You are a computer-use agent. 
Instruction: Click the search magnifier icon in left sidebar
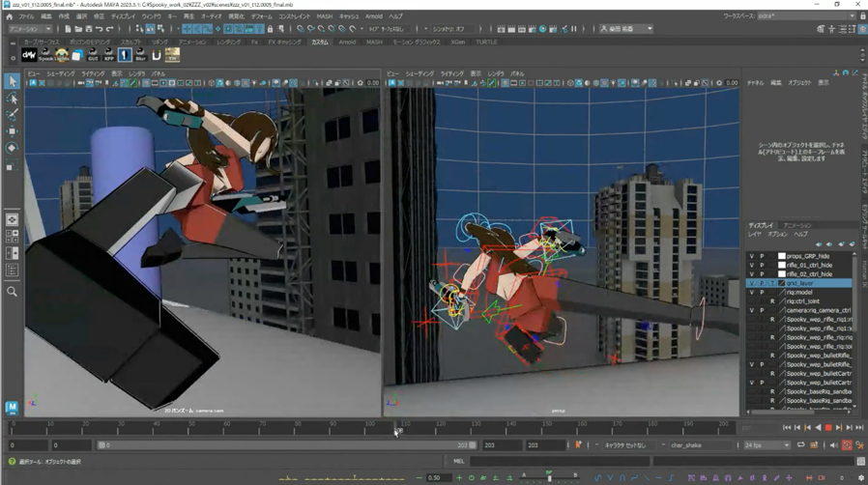coord(12,292)
